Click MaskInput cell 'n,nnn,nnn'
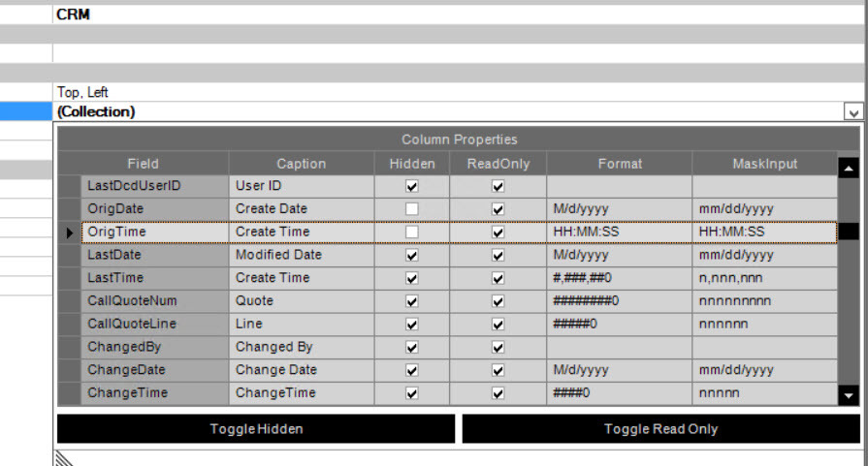The height and width of the screenshot is (466, 868). coord(765,278)
